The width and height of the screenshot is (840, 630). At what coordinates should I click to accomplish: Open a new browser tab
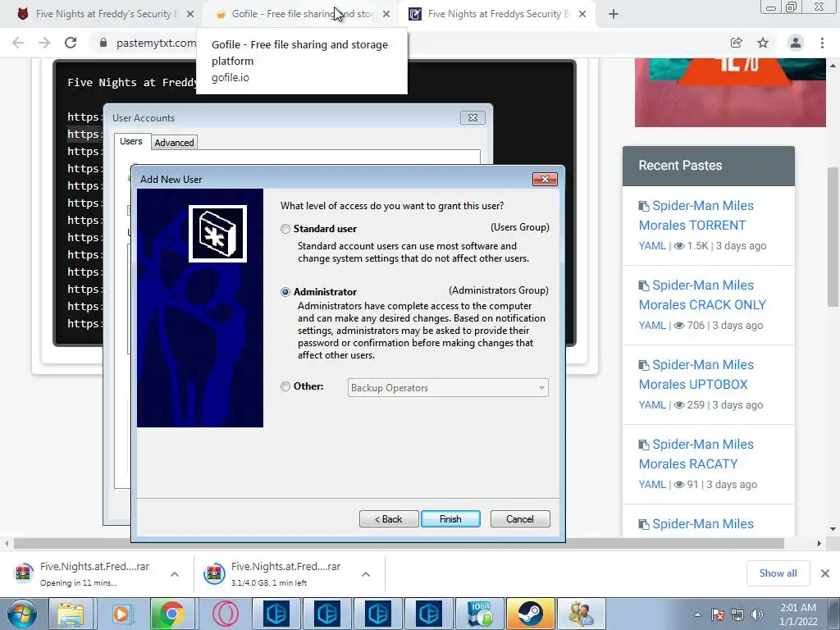click(614, 15)
